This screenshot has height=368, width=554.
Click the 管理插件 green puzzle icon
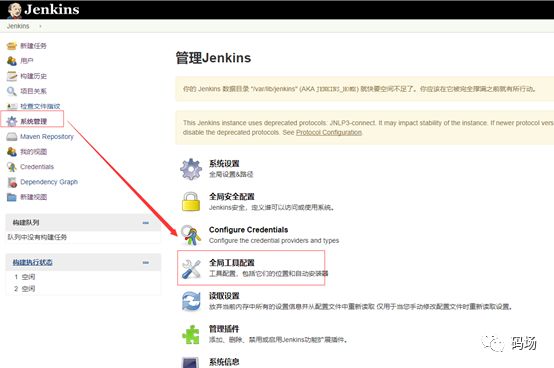(191, 334)
